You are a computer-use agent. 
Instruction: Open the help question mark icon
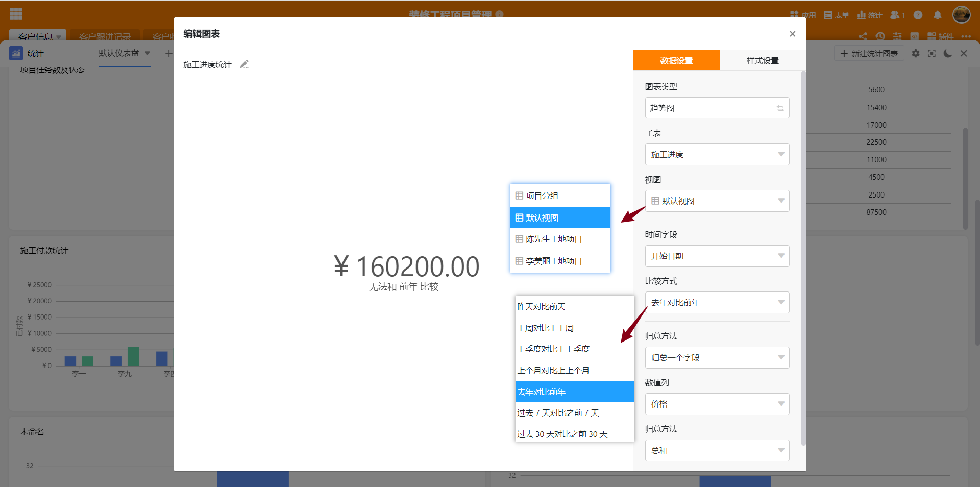click(x=918, y=15)
